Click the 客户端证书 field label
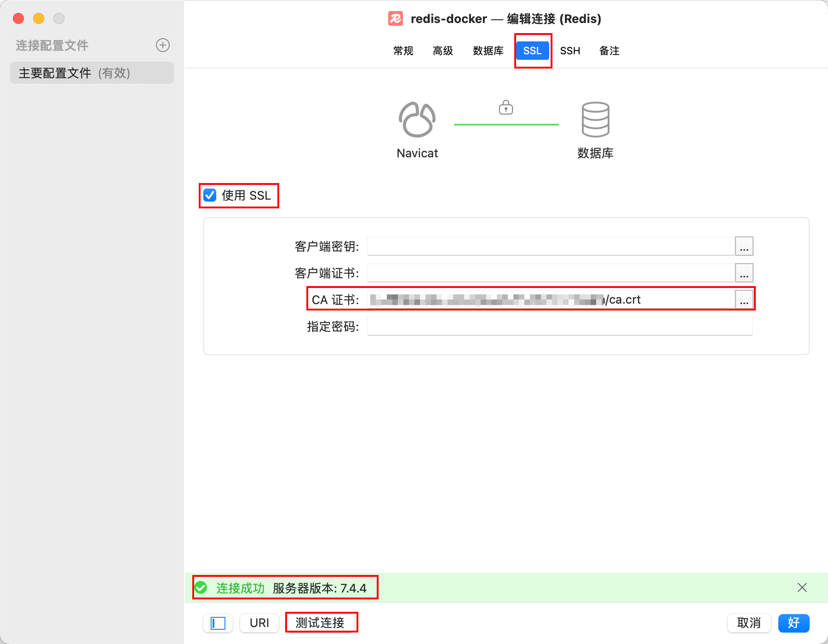The height and width of the screenshot is (644, 828). point(327,273)
